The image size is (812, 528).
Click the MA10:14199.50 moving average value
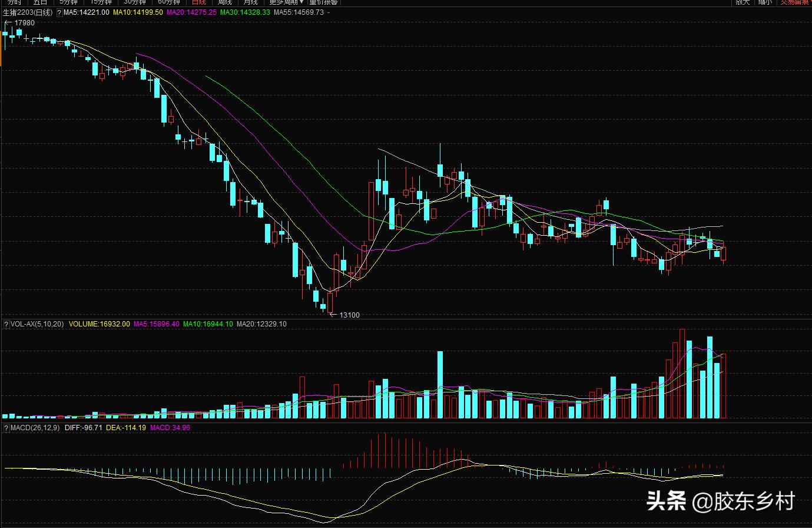(138, 12)
